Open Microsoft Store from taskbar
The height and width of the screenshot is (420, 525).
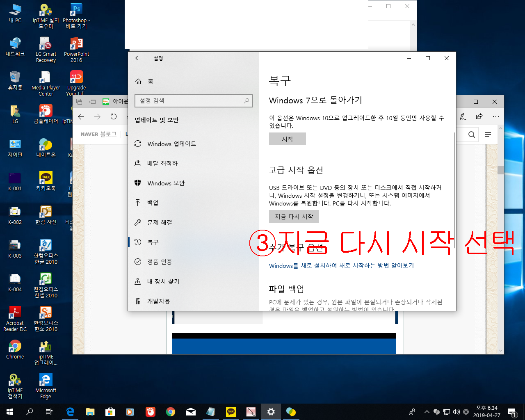pyautogui.click(x=110, y=412)
